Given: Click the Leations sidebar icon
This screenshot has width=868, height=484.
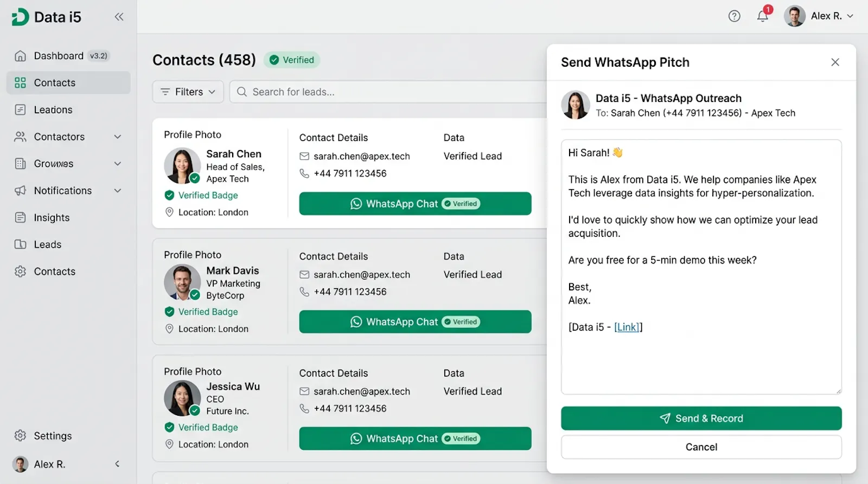Looking at the screenshot, I should [x=21, y=109].
